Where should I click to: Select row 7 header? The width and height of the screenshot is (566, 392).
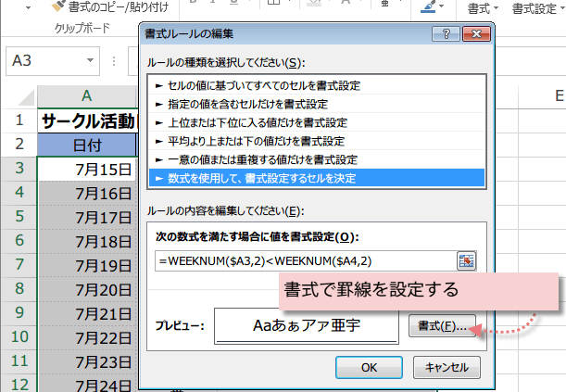point(19,265)
